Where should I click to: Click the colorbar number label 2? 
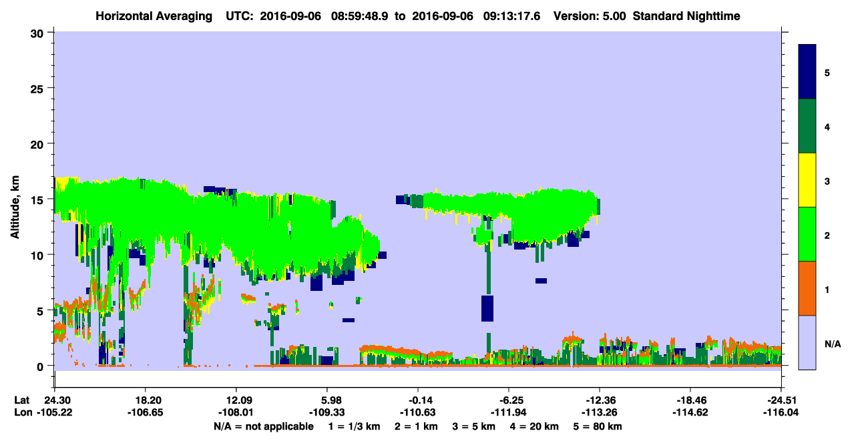click(x=827, y=235)
